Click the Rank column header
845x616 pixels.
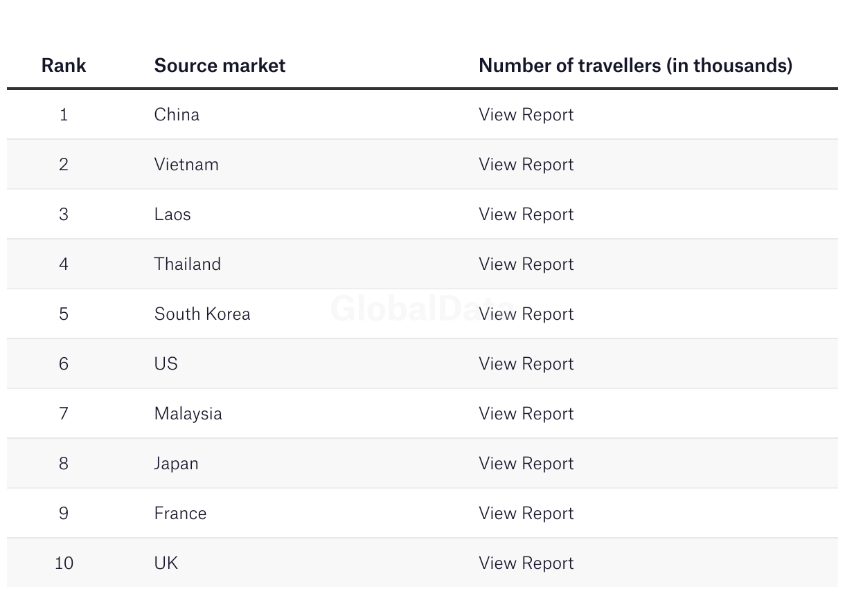64,66
